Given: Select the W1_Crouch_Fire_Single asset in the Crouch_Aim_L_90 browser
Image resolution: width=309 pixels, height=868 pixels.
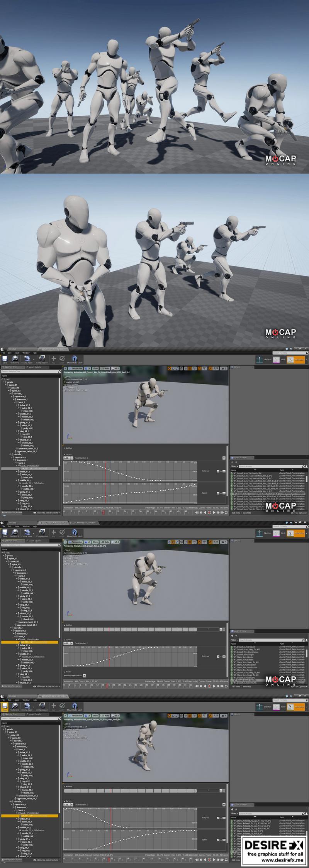Looking at the screenshot, I should click(243, 654).
